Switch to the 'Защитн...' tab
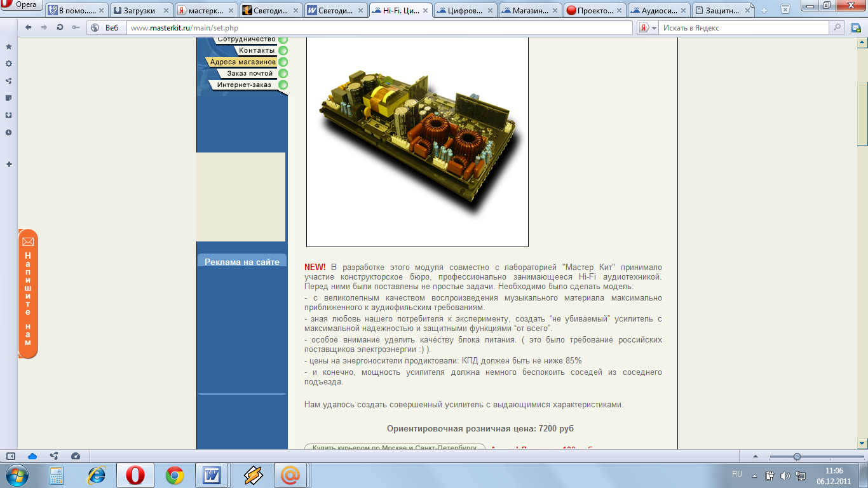The width and height of the screenshot is (868, 488). click(724, 10)
